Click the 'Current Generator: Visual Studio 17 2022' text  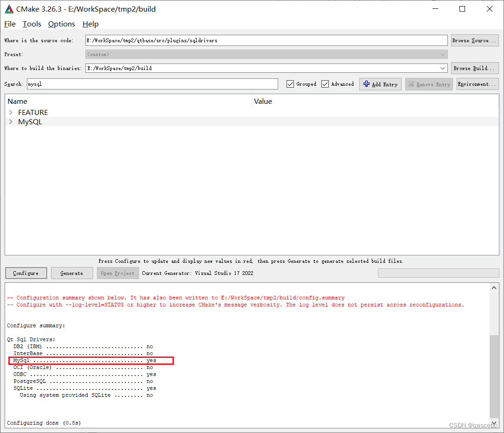(x=198, y=273)
